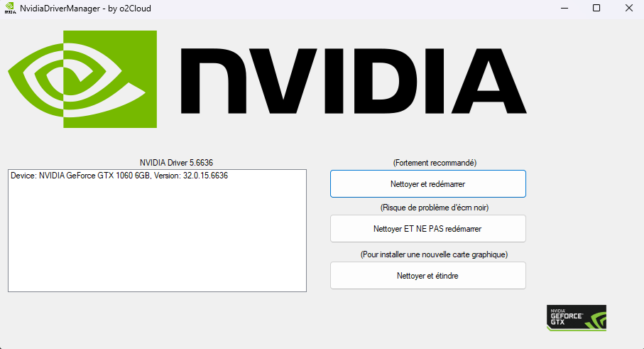Choose Nettoyer ET NE PAS redémarrer
644x349 pixels.
pos(428,229)
